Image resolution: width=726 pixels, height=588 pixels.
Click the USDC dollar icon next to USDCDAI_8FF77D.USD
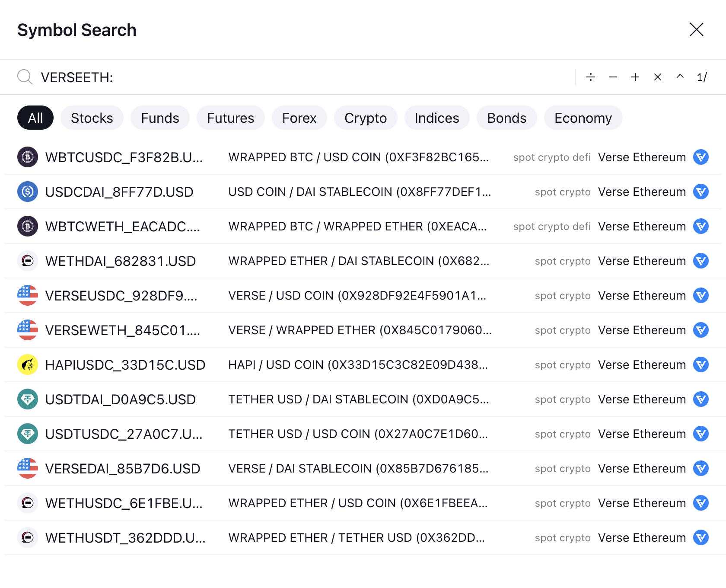point(27,192)
